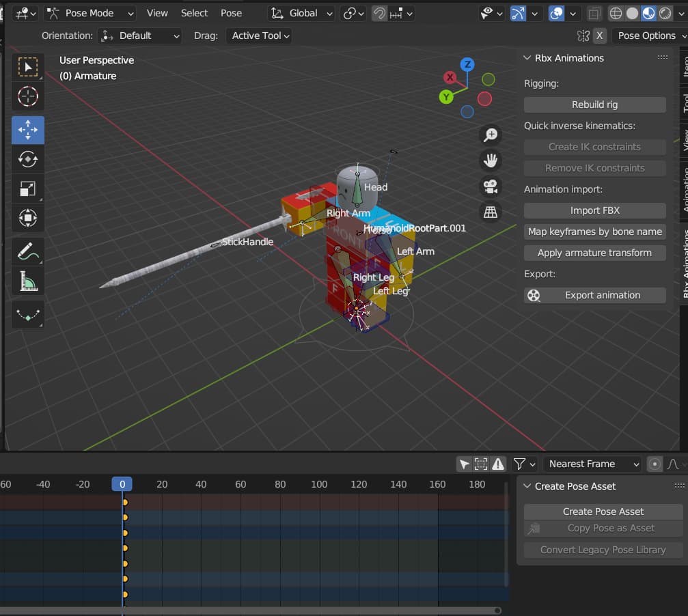
Task: Open the Nearest Frame dropdown
Action: (x=591, y=464)
